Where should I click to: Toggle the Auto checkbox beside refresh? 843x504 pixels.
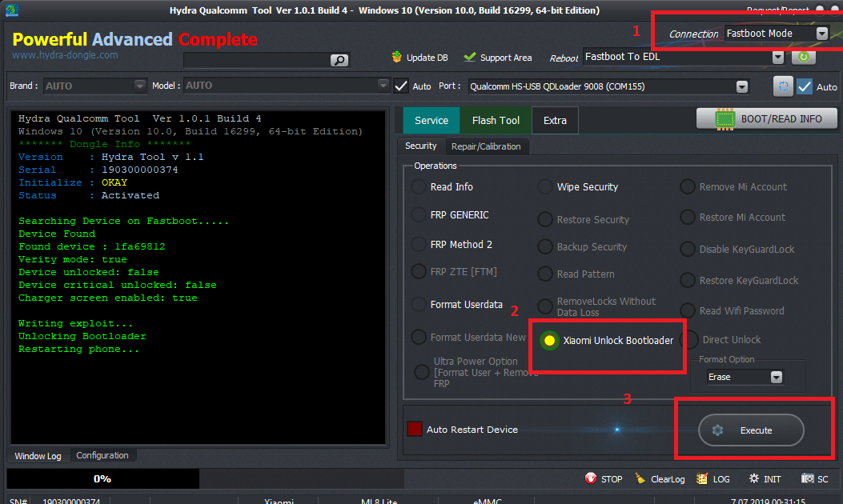(805, 86)
